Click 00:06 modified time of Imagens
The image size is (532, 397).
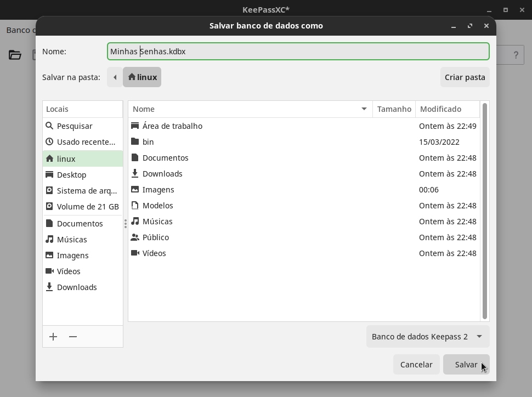click(429, 190)
